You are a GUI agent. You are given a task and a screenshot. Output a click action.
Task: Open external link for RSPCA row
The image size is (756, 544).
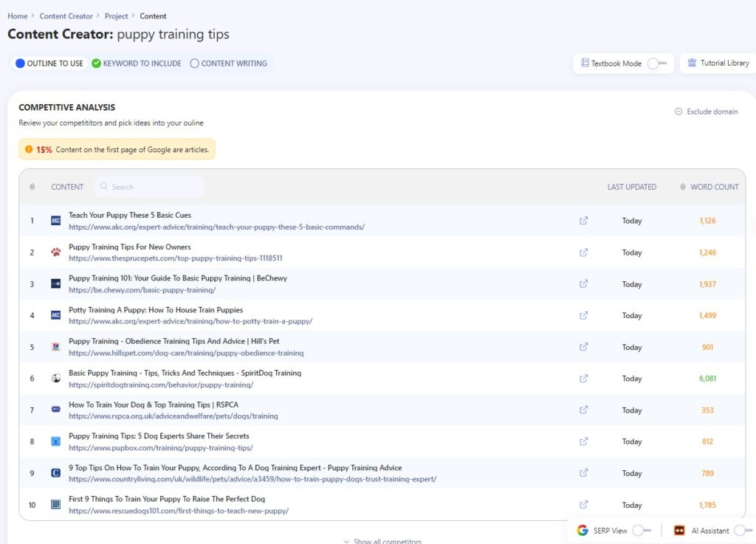tap(583, 410)
